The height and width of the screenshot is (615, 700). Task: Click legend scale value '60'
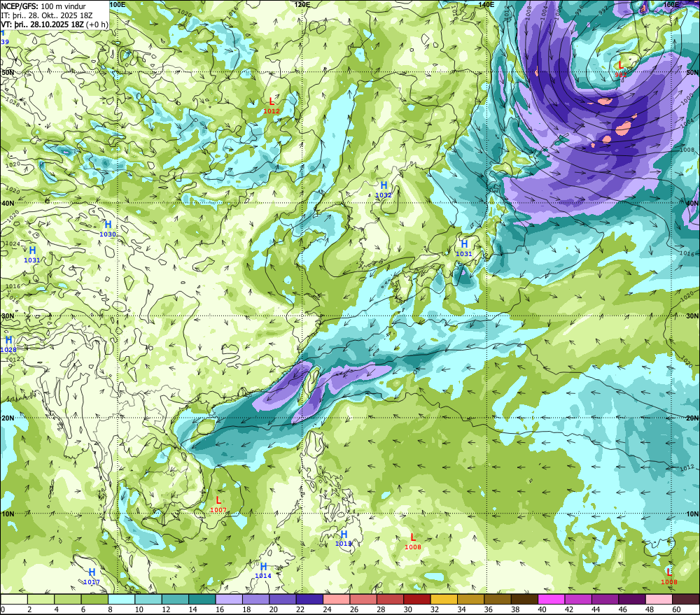[676, 609]
